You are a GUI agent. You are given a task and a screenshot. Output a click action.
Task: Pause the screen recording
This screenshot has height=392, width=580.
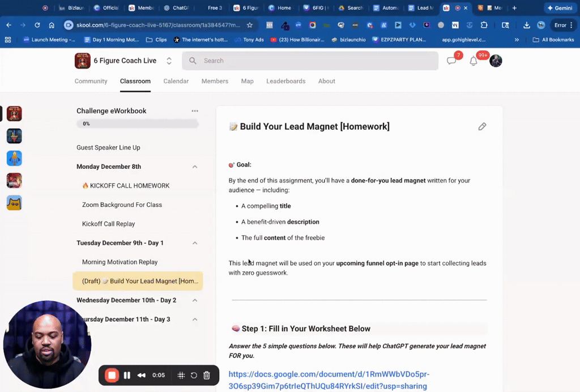127,375
